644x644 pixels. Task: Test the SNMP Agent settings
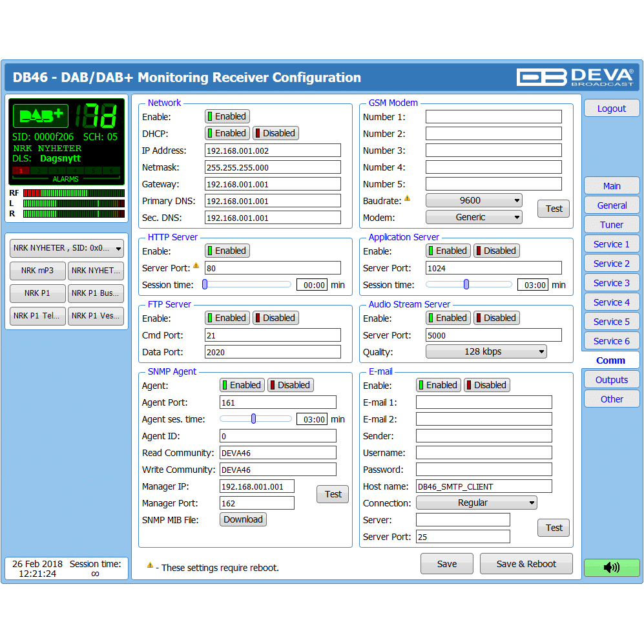point(333,494)
